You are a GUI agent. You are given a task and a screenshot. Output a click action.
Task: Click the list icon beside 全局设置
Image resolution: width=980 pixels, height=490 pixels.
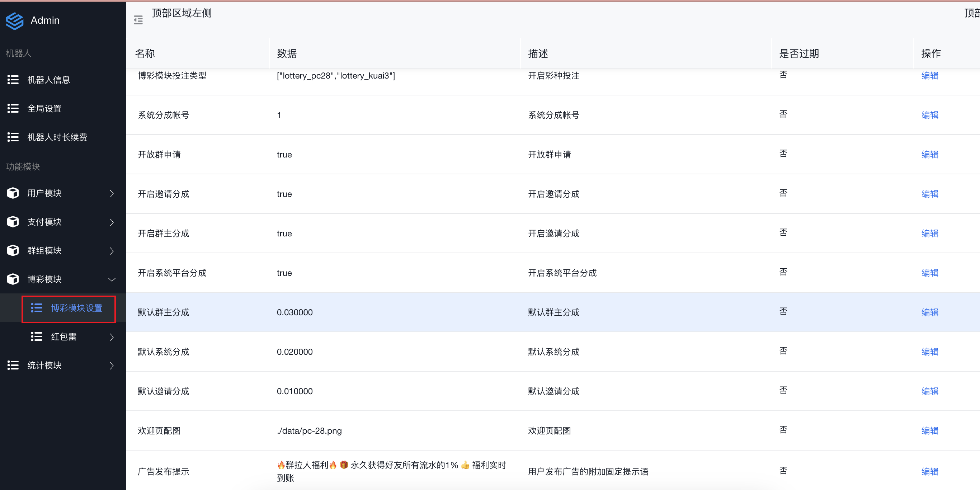pos(13,108)
